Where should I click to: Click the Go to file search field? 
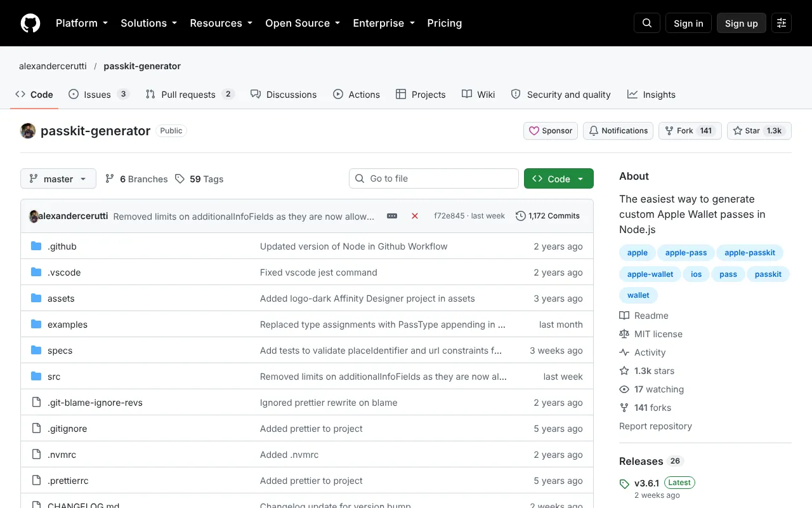pyautogui.click(x=434, y=178)
